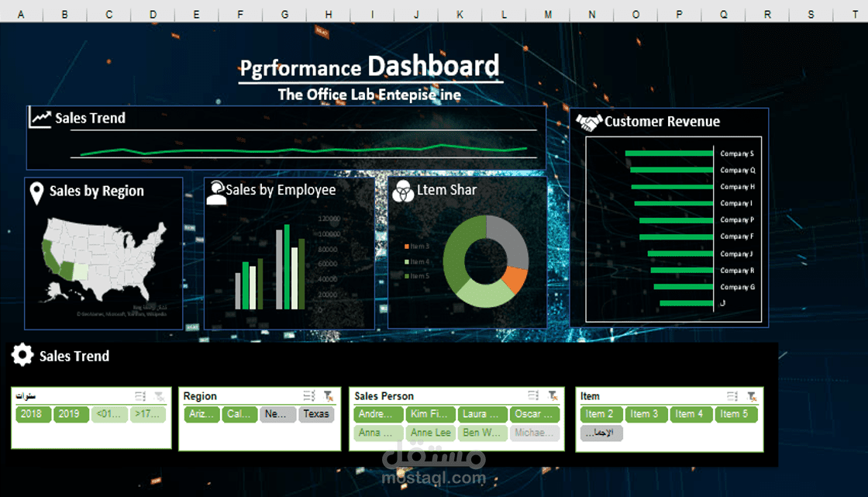
Task: Select 2019 in the years slicer
Action: (x=71, y=415)
